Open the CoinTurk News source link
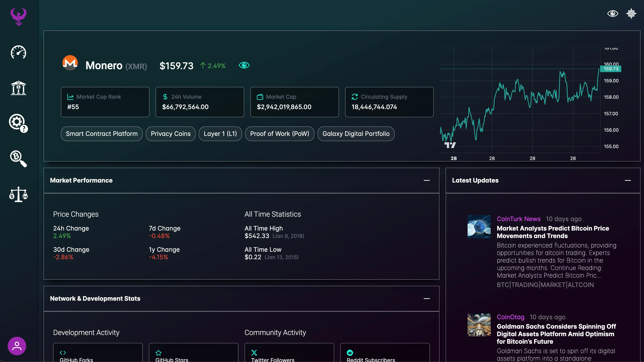 tap(519, 219)
